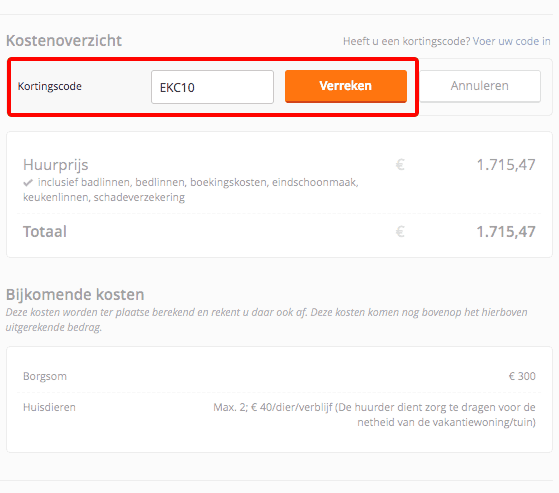Screen dimensions: 559x493
Task: Click the Huisdieren row label
Action: tap(50, 407)
